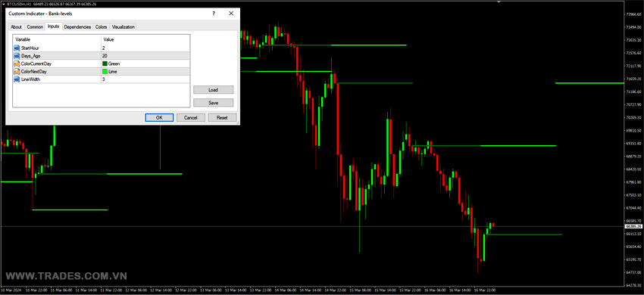Save the current inputs preset
The height and width of the screenshot is (295, 644).
point(213,103)
